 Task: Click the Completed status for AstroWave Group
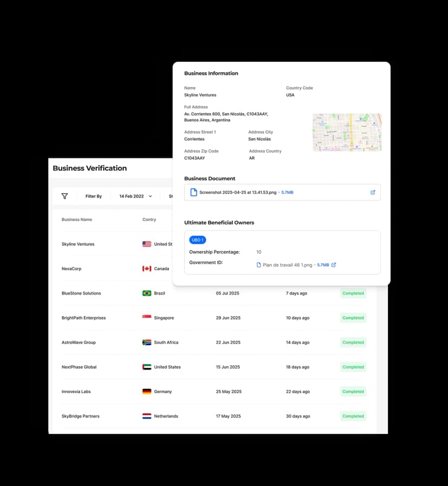pyautogui.click(x=353, y=343)
